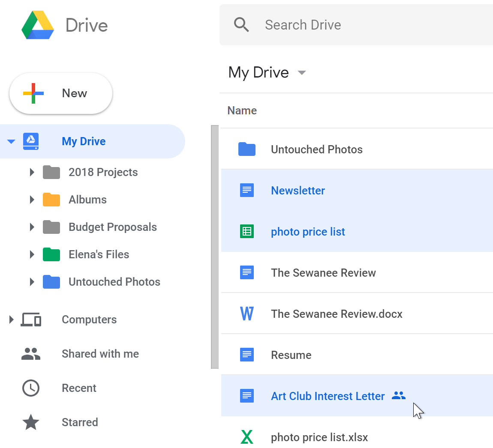Image resolution: width=493 pixels, height=448 pixels.
Task: Click the shared people icon on Art Club Interest Letter
Action: (399, 396)
